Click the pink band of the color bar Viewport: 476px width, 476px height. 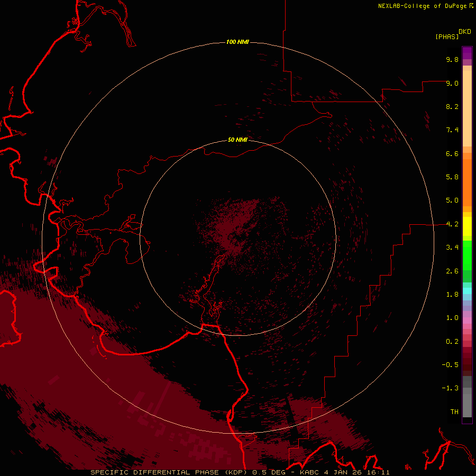[x=467, y=321]
